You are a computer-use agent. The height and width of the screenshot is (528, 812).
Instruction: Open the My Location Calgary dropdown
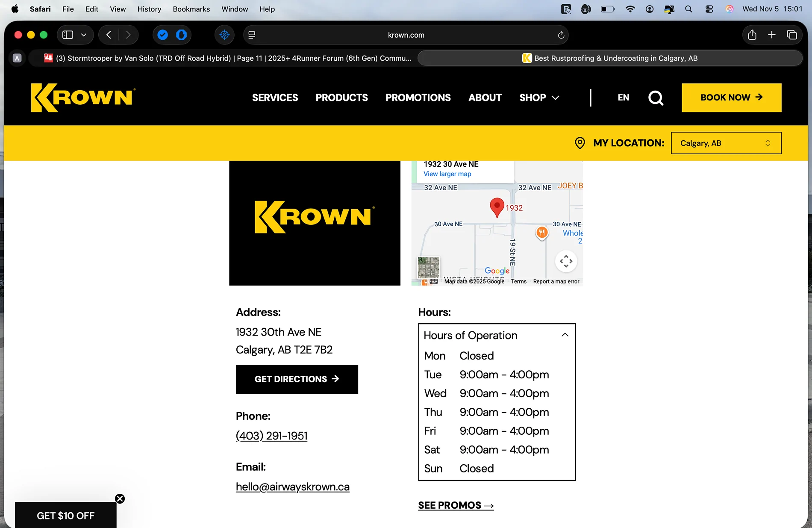point(726,143)
